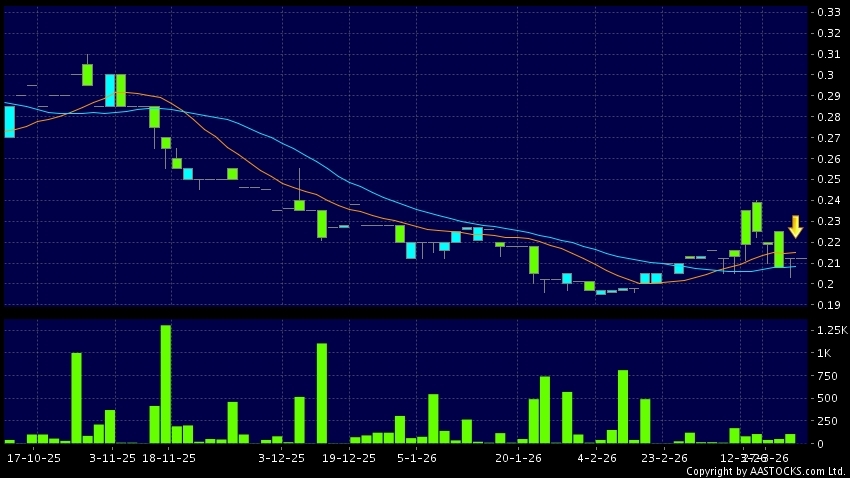The height and width of the screenshot is (478, 850).
Task: Select the 0.25 price level label
Action: coord(828,180)
